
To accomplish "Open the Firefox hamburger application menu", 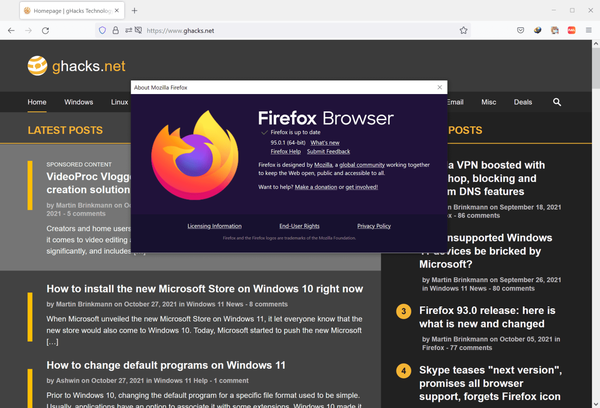I will (x=588, y=30).
